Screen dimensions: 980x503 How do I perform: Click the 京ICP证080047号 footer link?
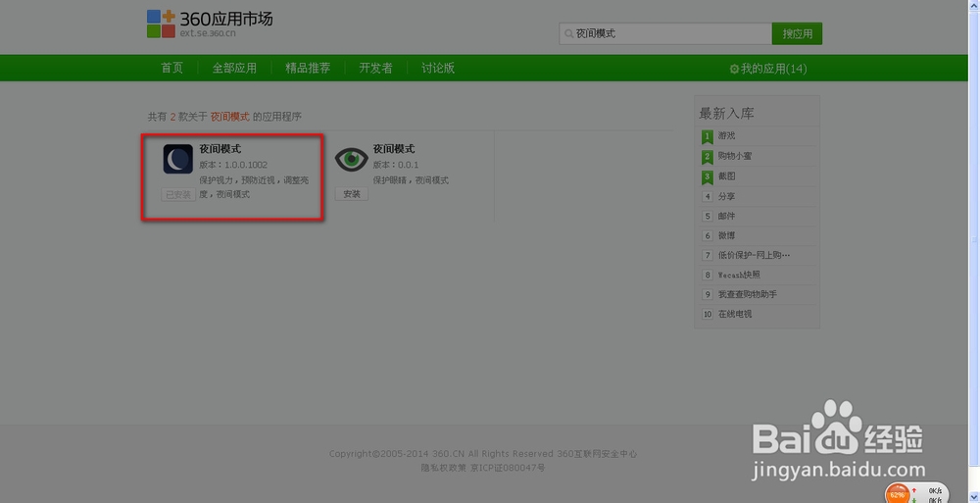(508, 468)
